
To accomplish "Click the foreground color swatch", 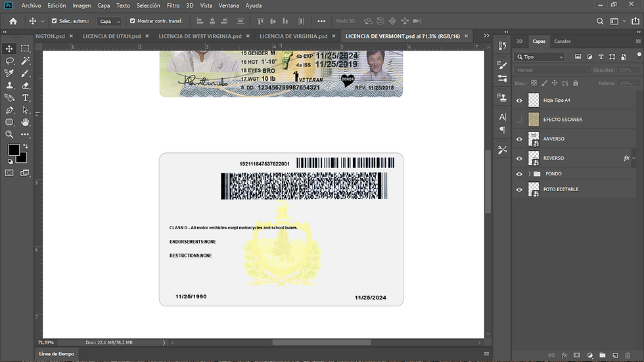I will pos(13,150).
